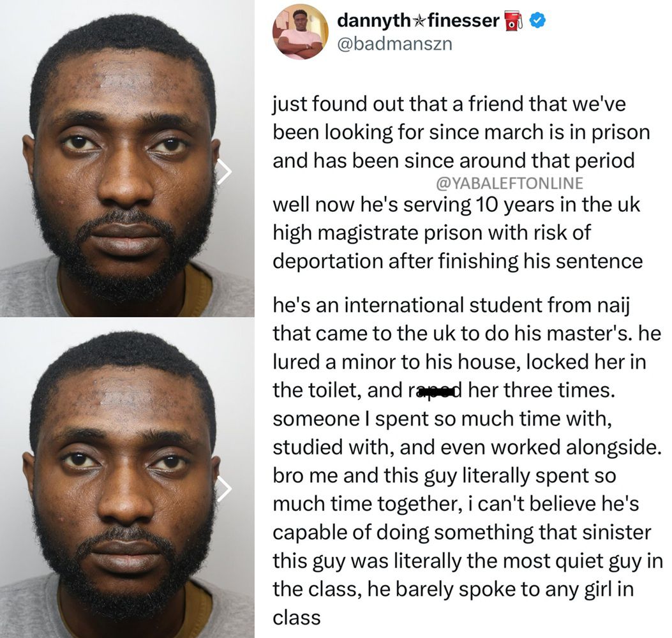The height and width of the screenshot is (638, 672).
Task: Click the line 'deportation after finishing his sentence'
Action: click(458, 262)
